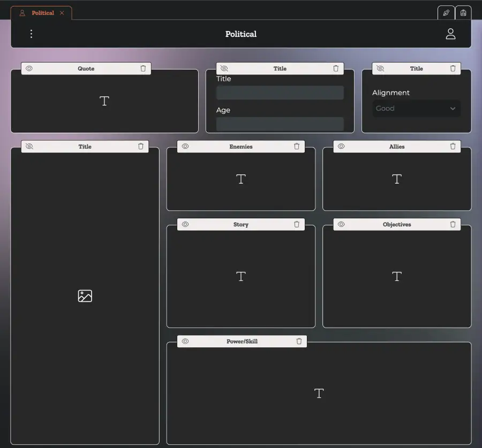Open the backpack icon in top-right corner
Viewport: 482px width, 448px height.
point(463,13)
